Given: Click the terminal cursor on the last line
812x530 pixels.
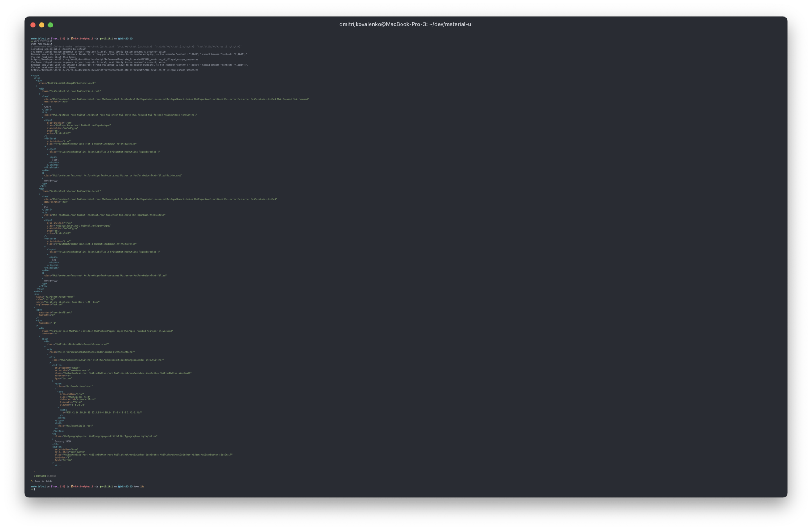Looking at the screenshot, I should (35, 489).
